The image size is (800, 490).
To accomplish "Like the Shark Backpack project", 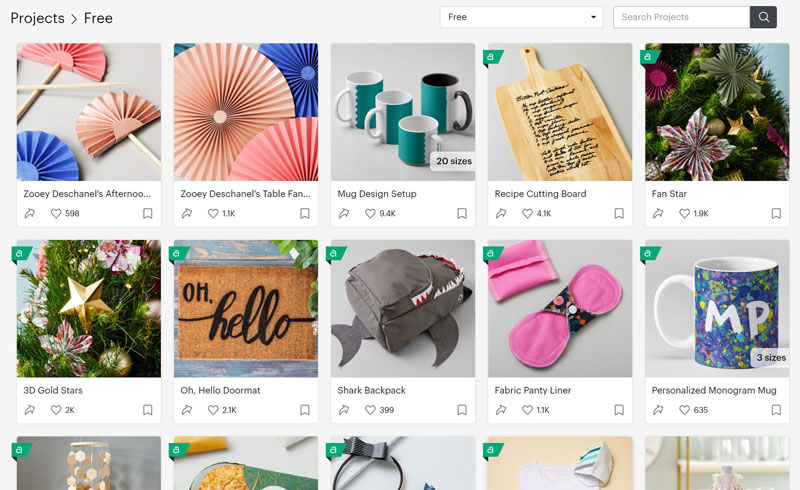I will click(370, 410).
